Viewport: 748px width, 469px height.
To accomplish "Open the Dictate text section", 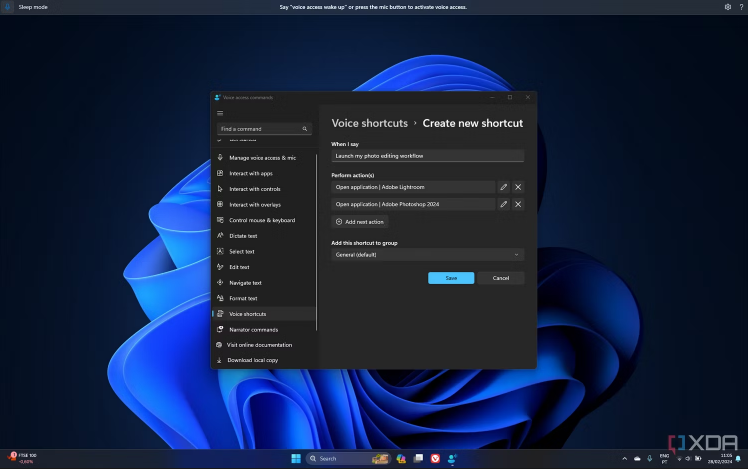I will tap(263, 236).
